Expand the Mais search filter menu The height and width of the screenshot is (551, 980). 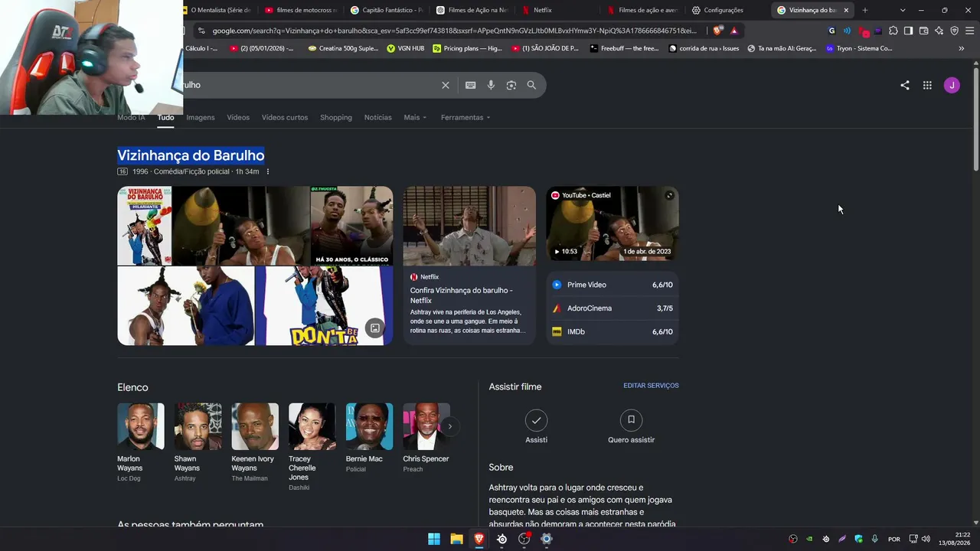415,117
